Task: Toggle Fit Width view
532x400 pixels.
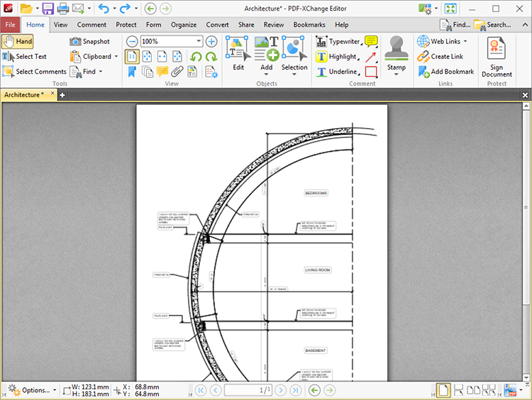Action: [162, 56]
